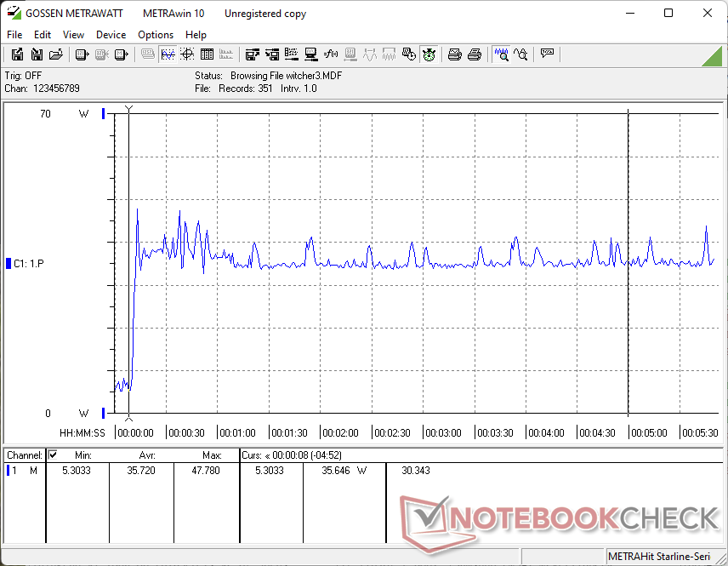Toggle the Channel checkbox in table header
This screenshot has width=728, height=566.
(x=53, y=455)
